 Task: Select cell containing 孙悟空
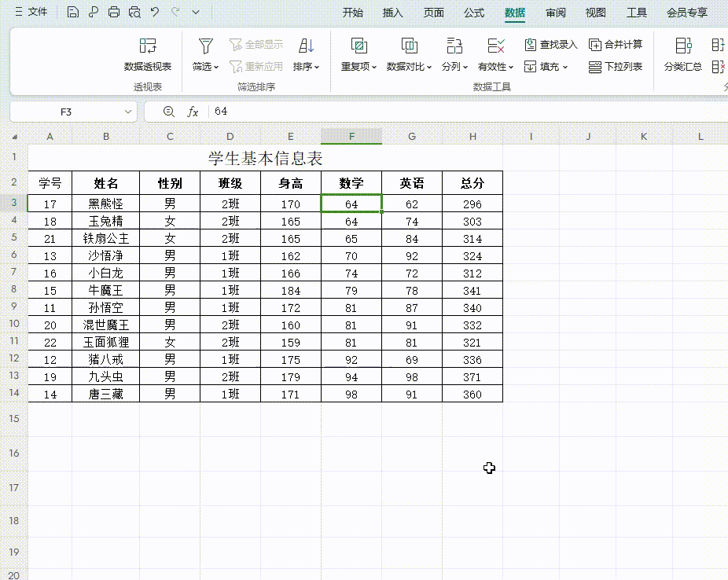[106, 307]
